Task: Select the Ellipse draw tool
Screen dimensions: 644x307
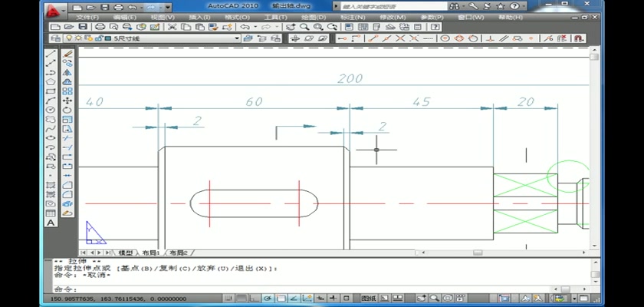Action: pos(51,138)
